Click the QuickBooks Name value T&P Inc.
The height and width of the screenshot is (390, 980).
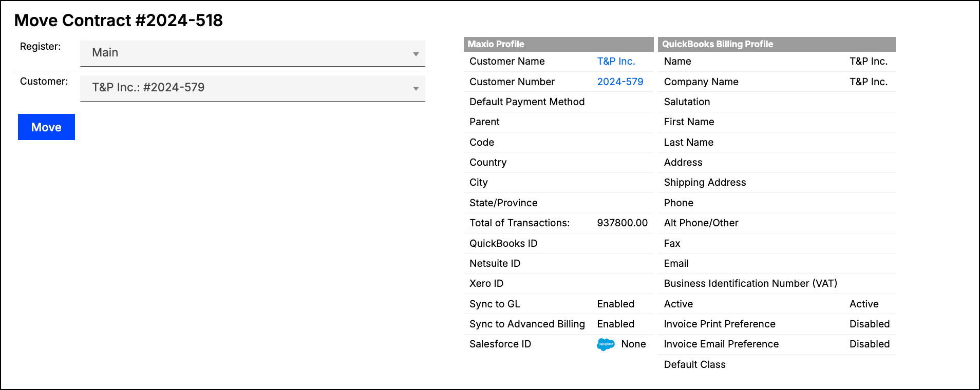click(868, 61)
